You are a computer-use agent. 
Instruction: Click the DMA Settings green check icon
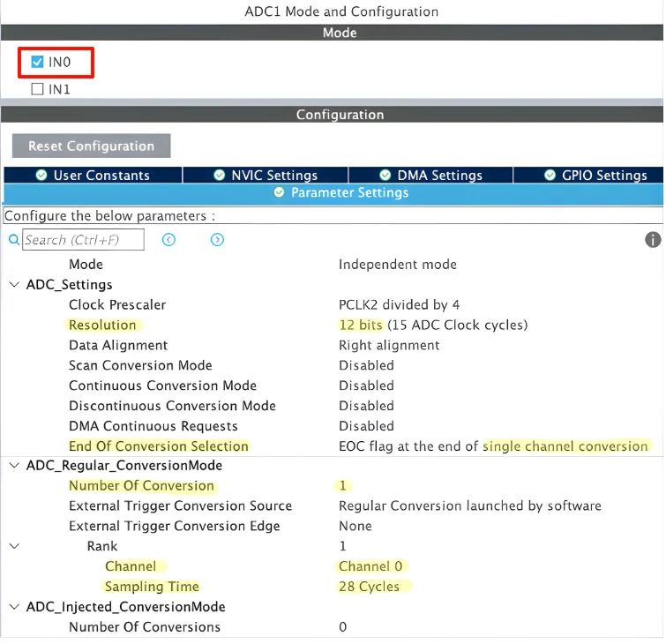pos(385,176)
